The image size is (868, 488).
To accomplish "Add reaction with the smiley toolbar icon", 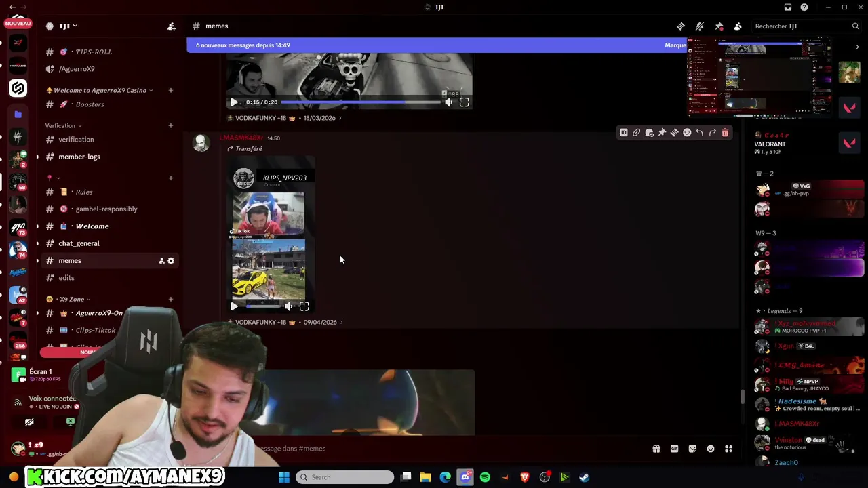I will pyautogui.click(x=687, y=133).
